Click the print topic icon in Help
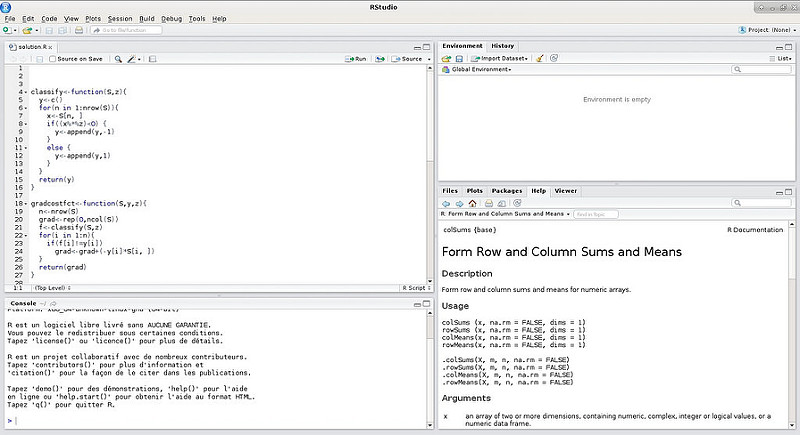This screenshot has width=800, height=435. (487, 203)
